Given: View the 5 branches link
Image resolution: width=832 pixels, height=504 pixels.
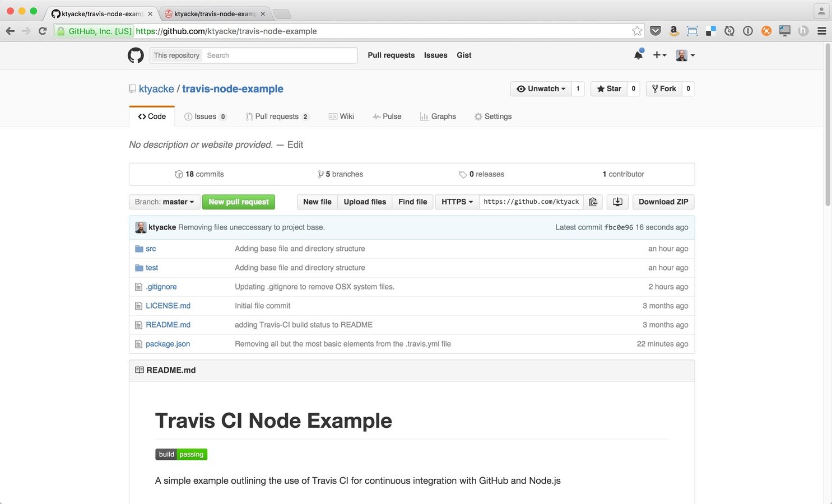Looking at the screenshot, I should [340, 174].
